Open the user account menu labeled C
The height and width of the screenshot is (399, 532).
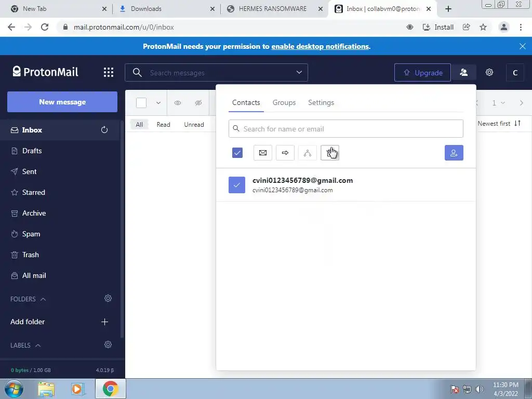tap(515, 73)
